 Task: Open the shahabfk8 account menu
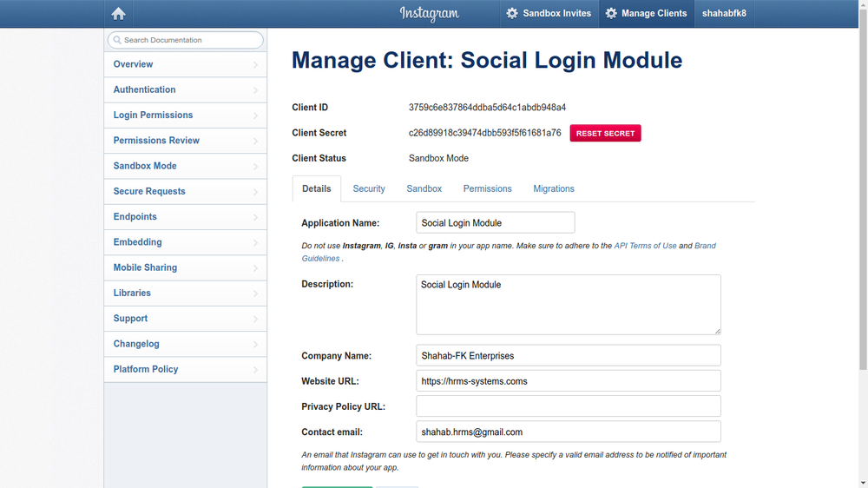tap(724, 13)
